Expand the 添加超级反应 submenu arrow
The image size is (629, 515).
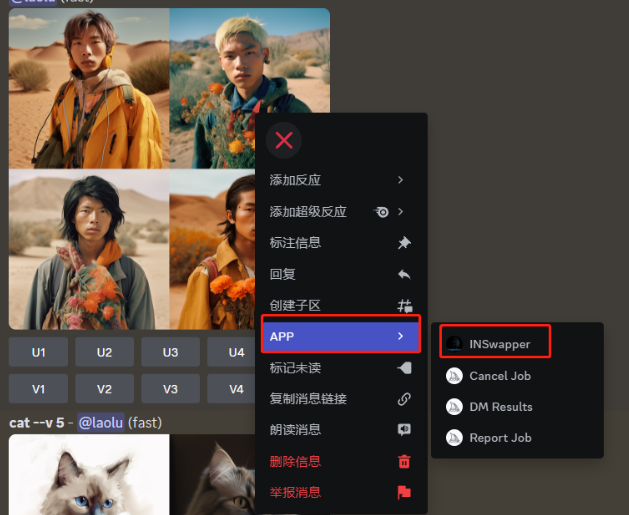pyautogui.click(x=401, y=212)
